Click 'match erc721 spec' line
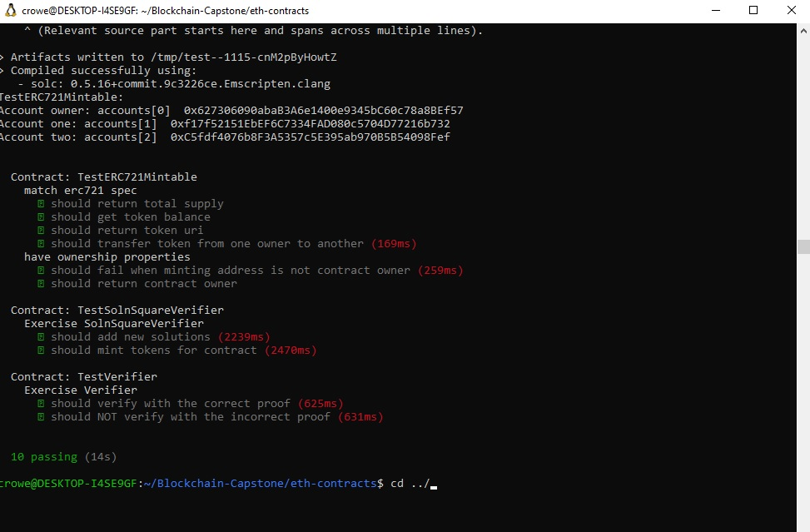The width and height of the screenshot is (810, 532). 81,191
